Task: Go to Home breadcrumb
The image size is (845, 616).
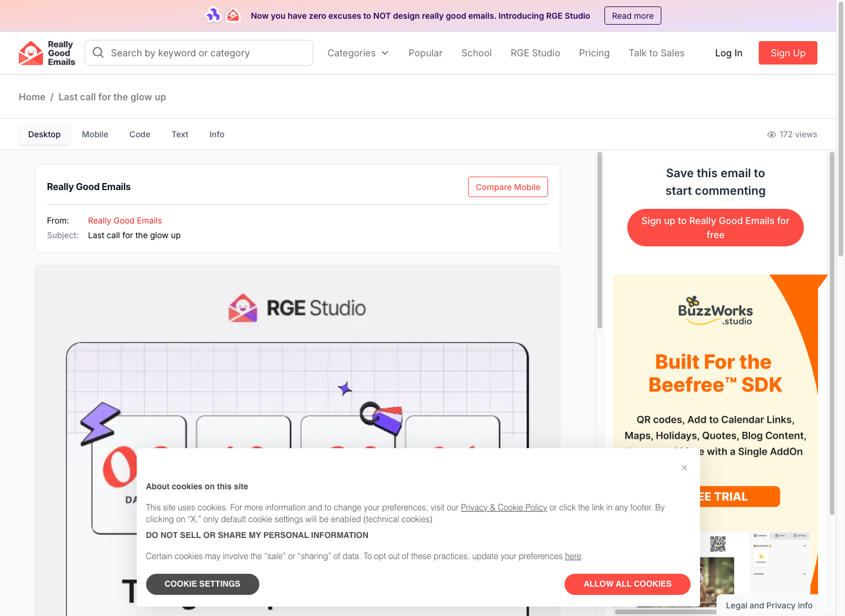Action: coord(32,97)
